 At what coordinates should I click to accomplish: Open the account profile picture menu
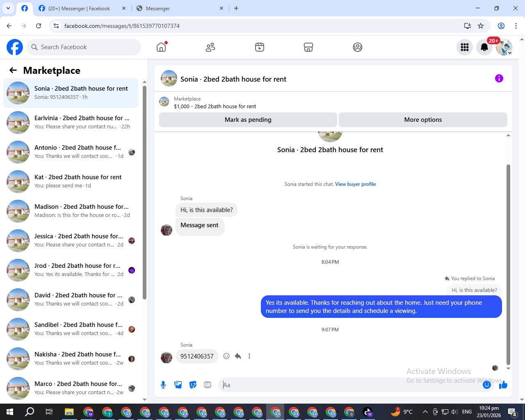[504, 47]
